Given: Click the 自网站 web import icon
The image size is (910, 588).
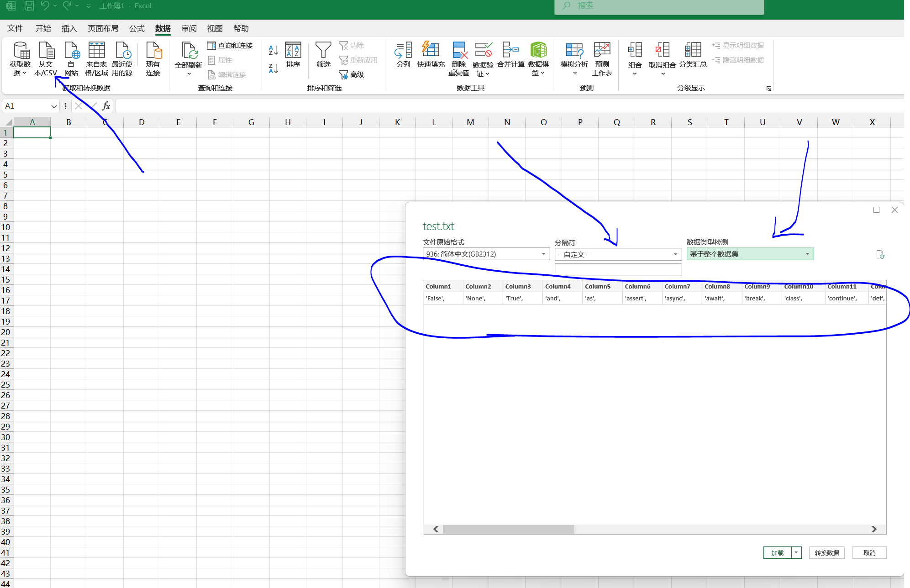Looking at the screenshot, I should point(71,51).
